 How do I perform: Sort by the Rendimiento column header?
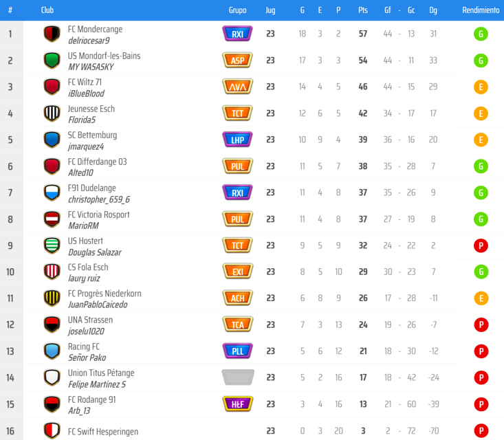click(481, 10)
